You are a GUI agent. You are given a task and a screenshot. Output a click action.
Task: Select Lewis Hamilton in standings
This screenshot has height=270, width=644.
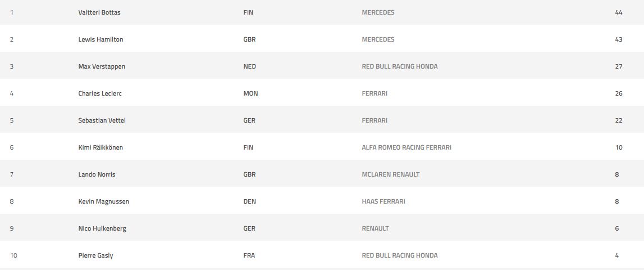click(101, 39)
